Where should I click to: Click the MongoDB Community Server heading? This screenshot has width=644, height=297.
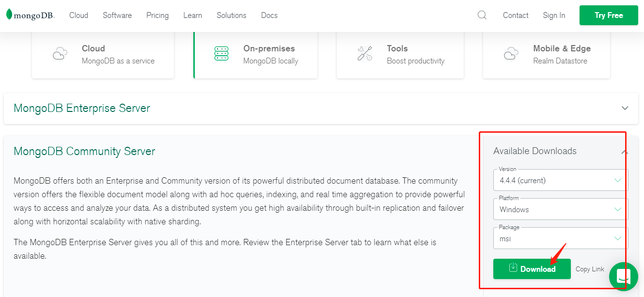coord(84,151)
